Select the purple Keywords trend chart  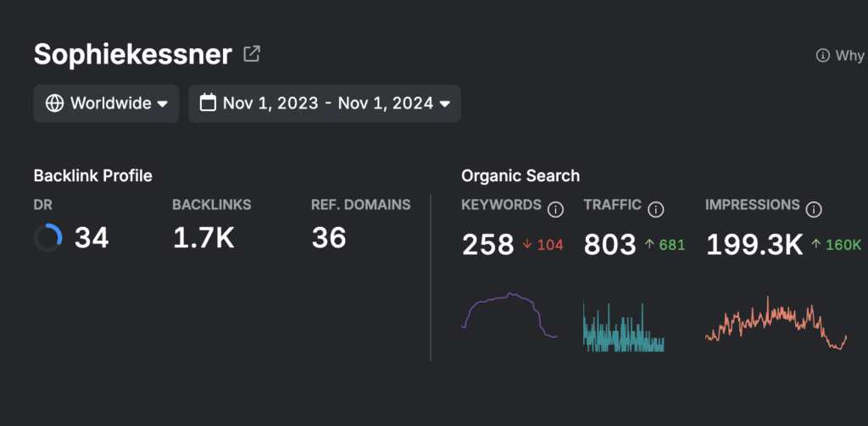tap(509, 315)
